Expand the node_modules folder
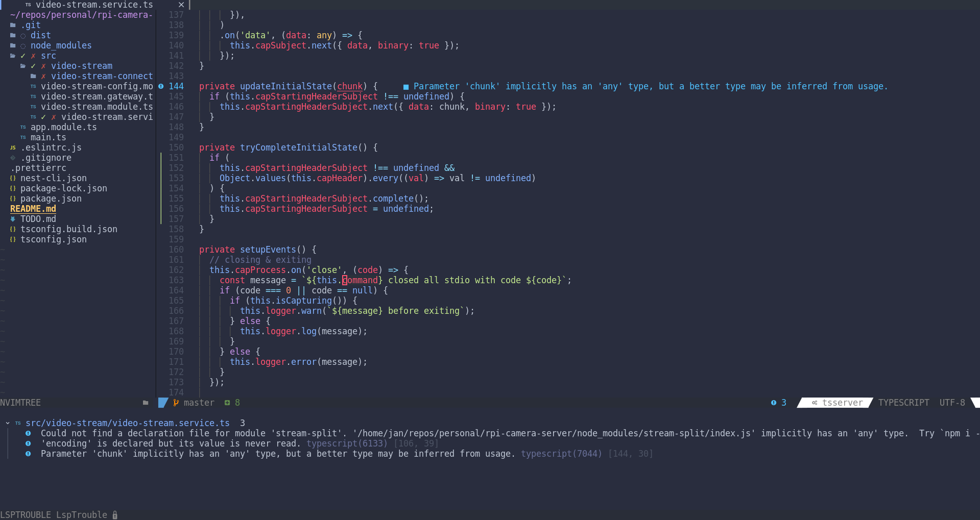 pyautogui.click(x=61, y=45)
